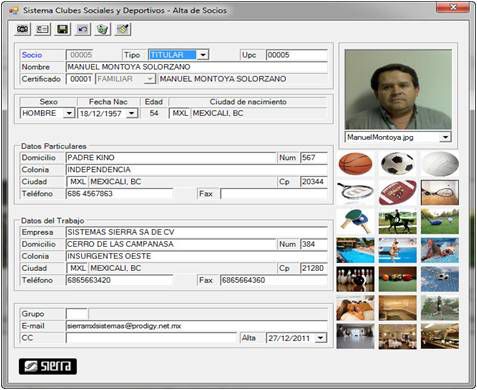
Task: Select the empty swimming pool image
Action: pos(355,250)
